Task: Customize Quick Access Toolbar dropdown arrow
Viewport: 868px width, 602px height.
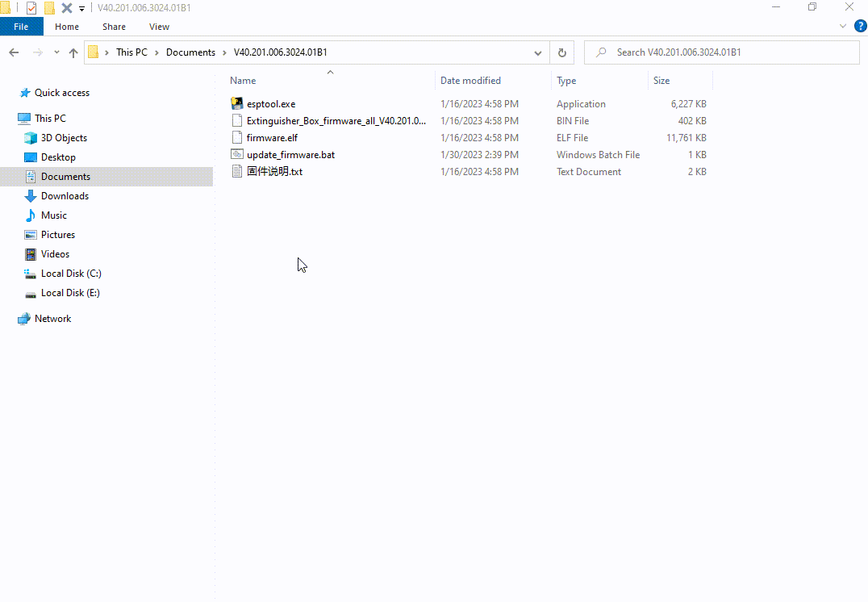Action: point(81,9)
